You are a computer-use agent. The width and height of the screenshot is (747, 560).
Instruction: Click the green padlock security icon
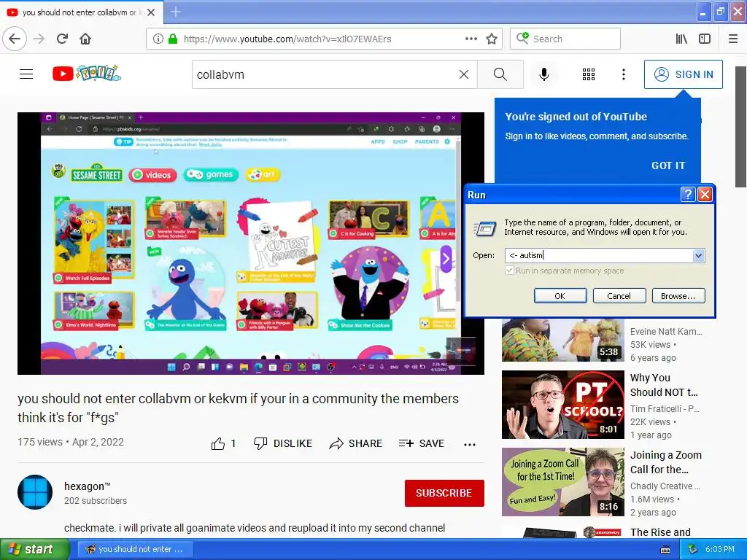[172, 39]
